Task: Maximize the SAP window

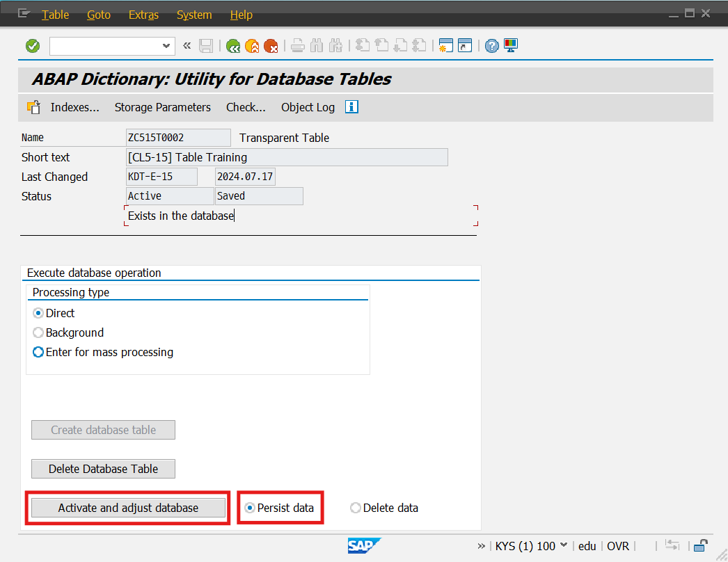Action: click(x=690, y=13)
